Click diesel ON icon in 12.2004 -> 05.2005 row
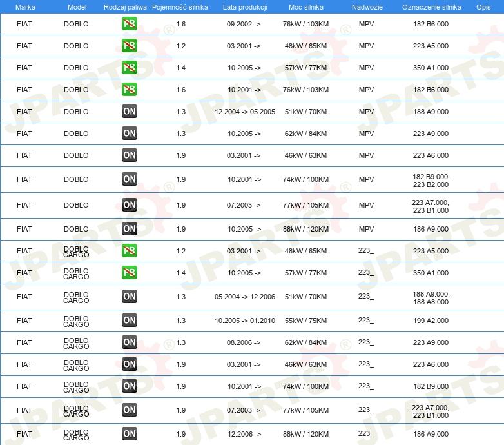This screenshot has width=504, height=445. pyautogui.click(x=129, y=111)
